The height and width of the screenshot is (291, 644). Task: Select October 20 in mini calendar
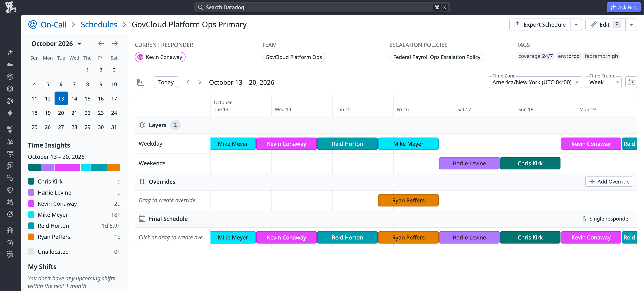(61, 113)
